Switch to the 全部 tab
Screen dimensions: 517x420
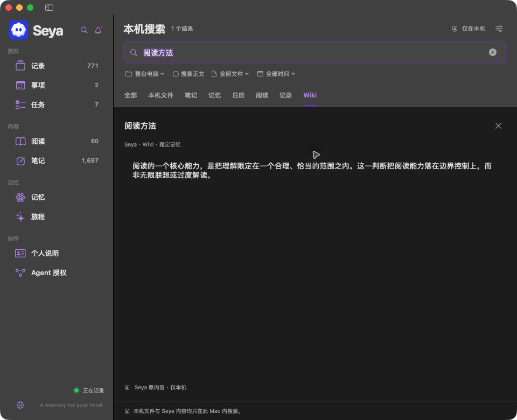130,95
